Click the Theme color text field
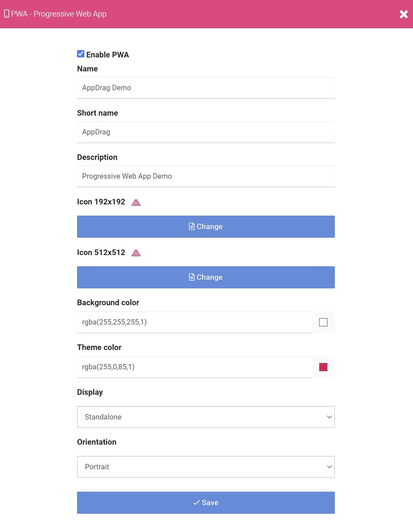Image resolution: width=413 pixels, height=532 pixels. pyautogui.click(x=194, y=367)
